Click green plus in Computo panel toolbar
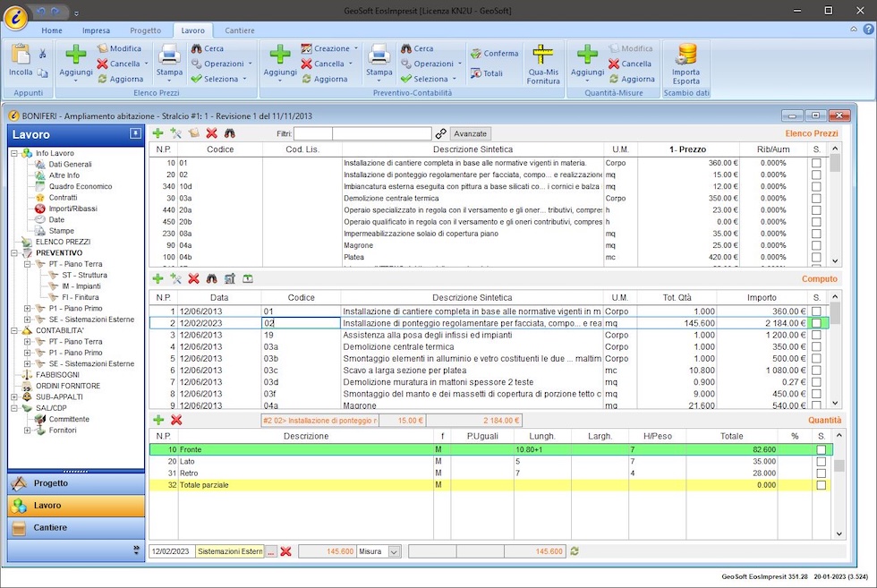 (158, 278)
